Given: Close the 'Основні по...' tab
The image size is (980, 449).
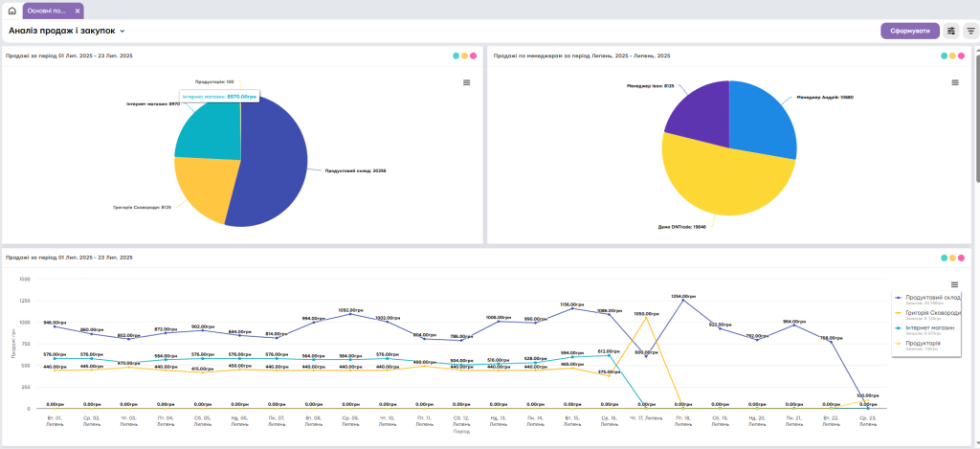Looking at the screenshot, I should (78, 11).
